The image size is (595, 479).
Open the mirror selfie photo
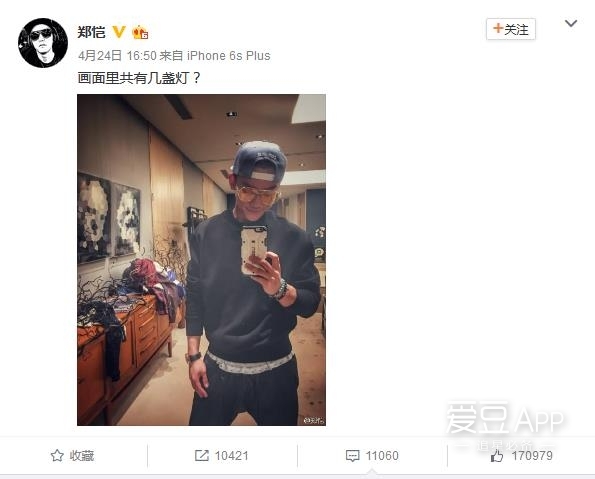coord(201,260)
